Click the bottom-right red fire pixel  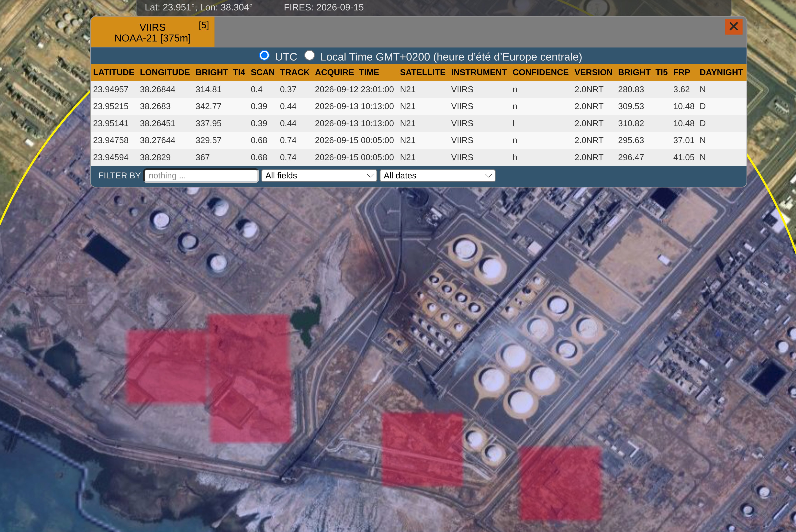(561, 483)
